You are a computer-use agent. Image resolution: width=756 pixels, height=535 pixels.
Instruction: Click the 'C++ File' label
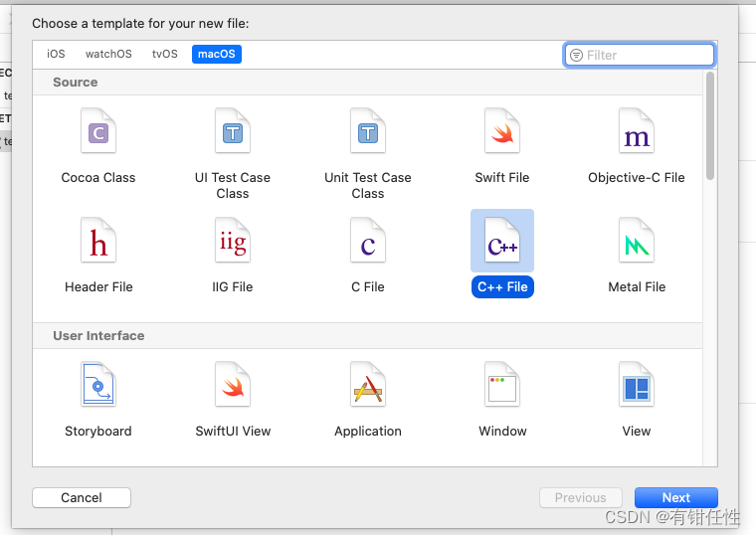pyautogui.click(x=502, y=286)
